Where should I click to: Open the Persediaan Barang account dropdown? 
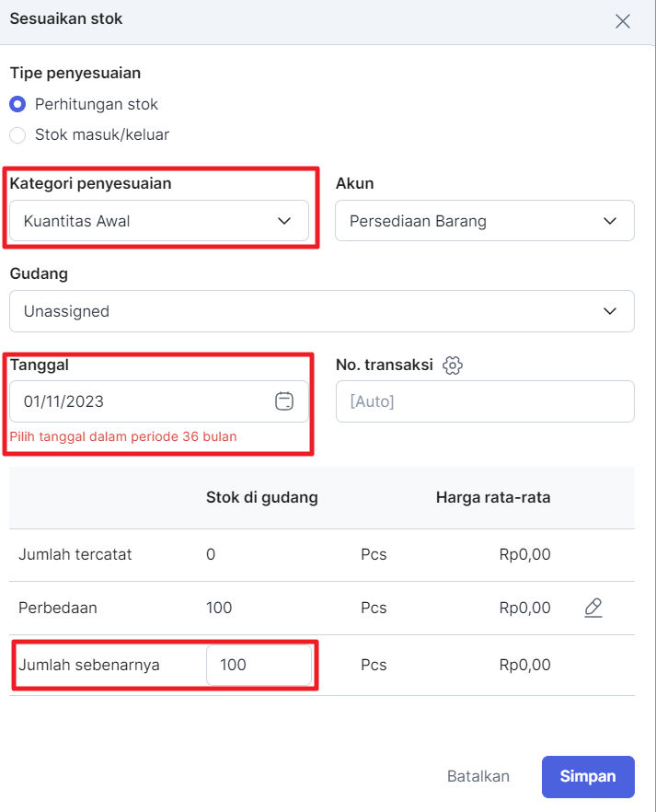(x=485, y=221)
